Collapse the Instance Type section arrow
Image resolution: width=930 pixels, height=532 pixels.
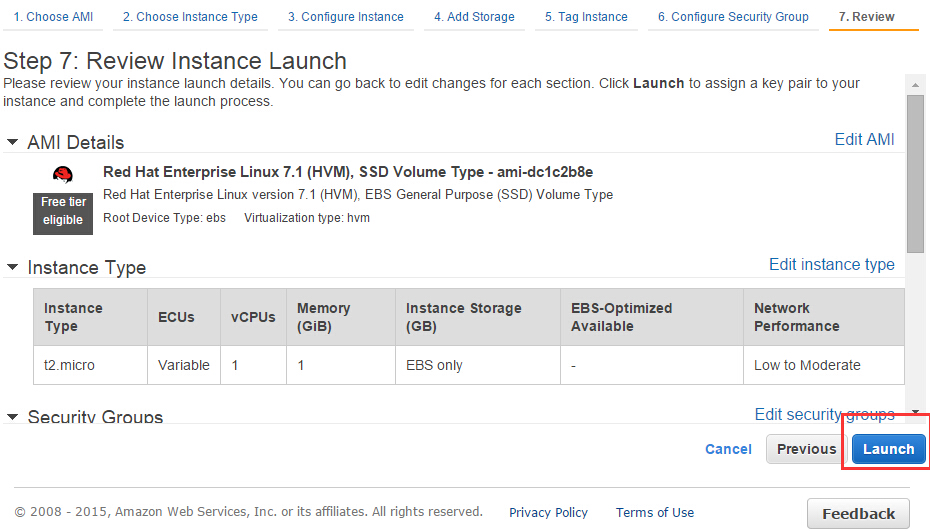click(x=12, y=267)
